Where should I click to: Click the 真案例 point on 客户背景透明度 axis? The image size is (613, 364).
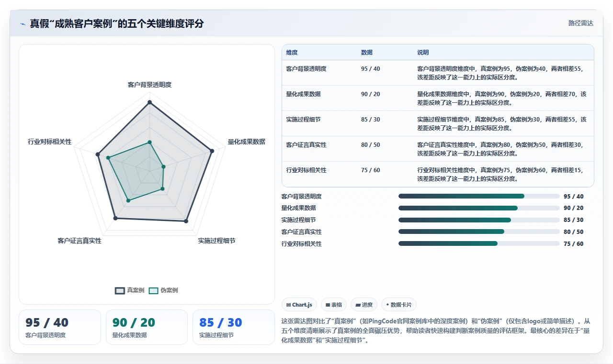(x=149, y=102)
